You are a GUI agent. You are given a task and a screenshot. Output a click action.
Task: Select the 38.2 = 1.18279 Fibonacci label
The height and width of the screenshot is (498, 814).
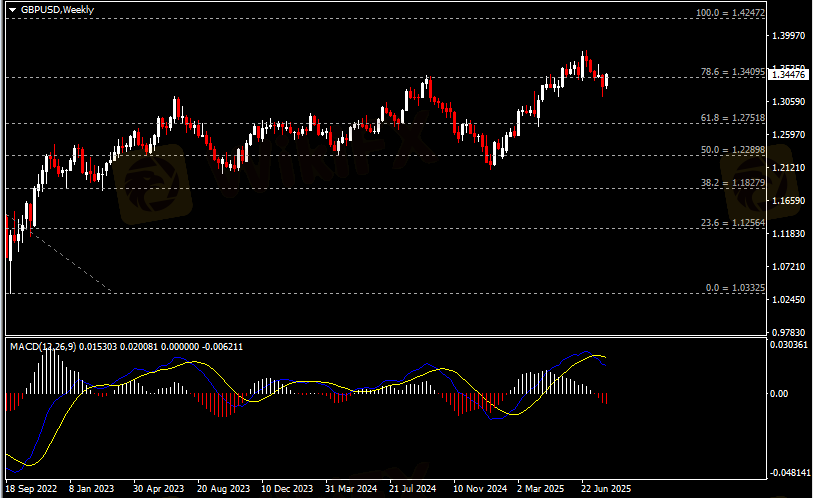tap(732, 182)
